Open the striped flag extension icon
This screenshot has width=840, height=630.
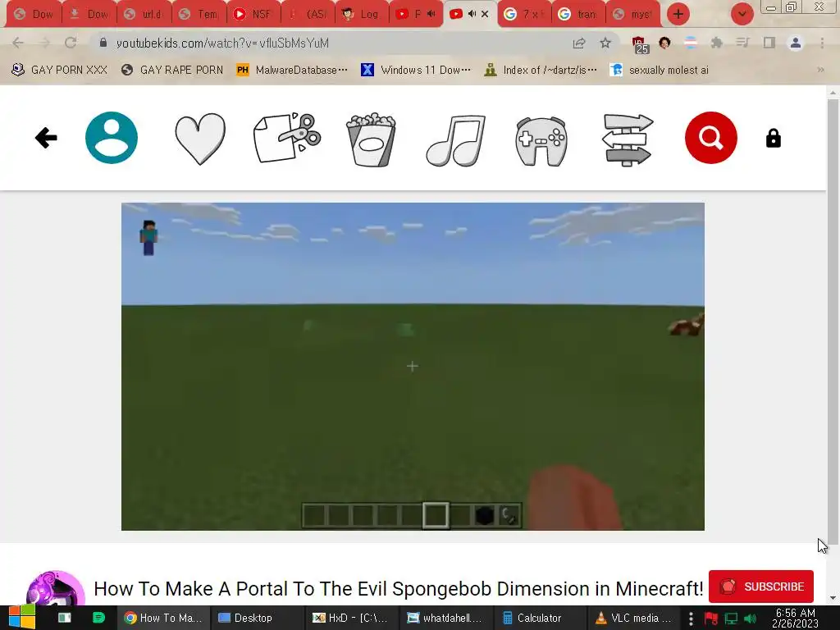coord(691,43)
